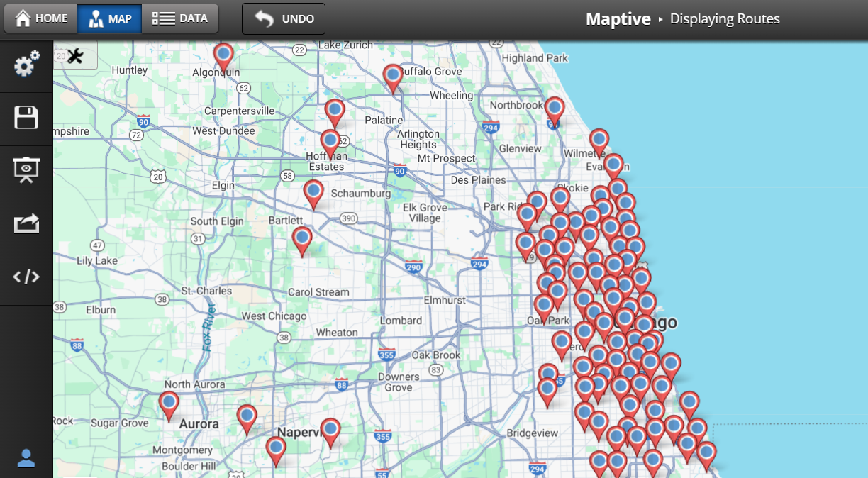Click the Northbrook map marker
Image resolution: width=868 pixels, height=478 pixels.
click(x=554, y=108)
